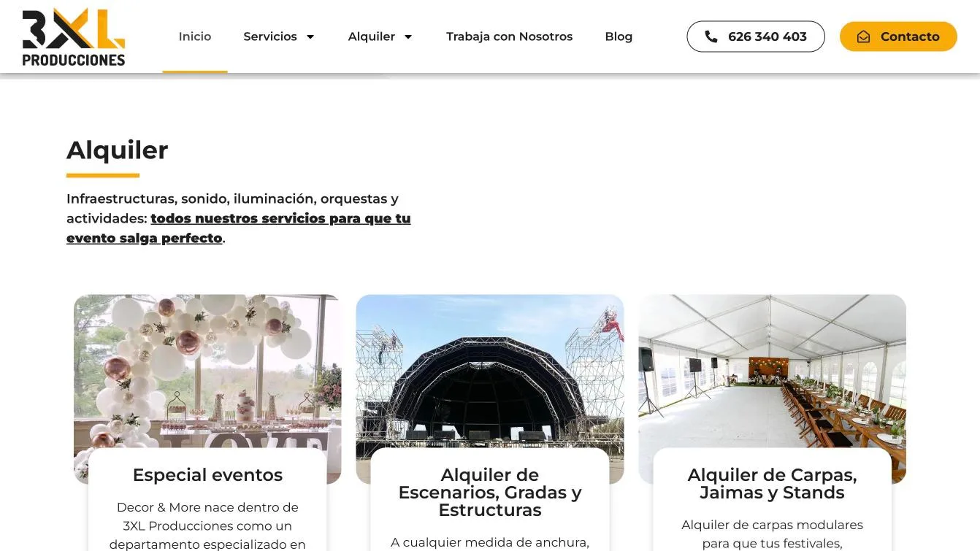980x551 pixels.
Task: Click the 'Alquiler' section heading
Action: click(x=118, y=150)
